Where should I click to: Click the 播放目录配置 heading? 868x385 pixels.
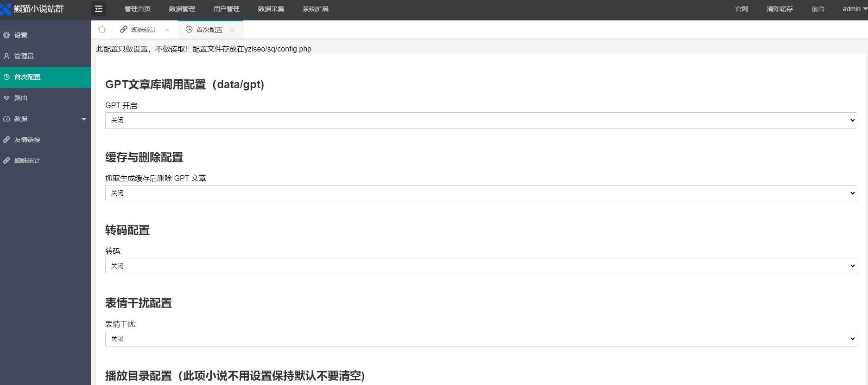235,376
